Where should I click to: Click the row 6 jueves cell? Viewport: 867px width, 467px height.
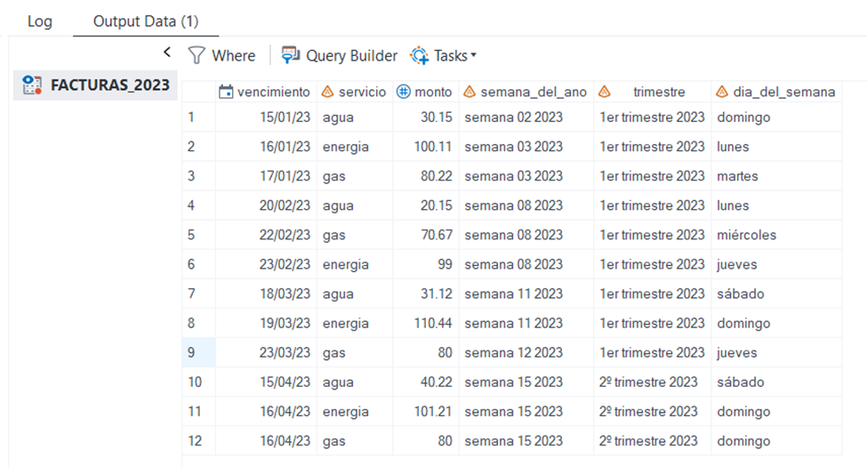[776, 264]
